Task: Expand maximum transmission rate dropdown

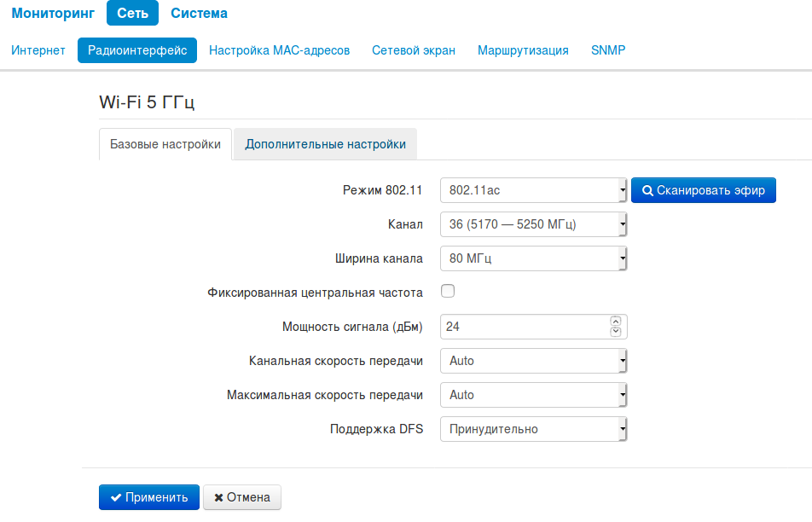Action: tap(533, 395)
